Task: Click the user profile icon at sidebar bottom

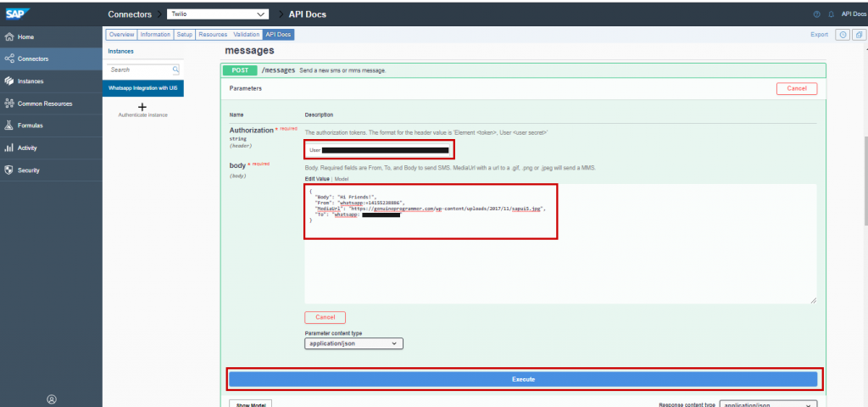Action: 52,399
